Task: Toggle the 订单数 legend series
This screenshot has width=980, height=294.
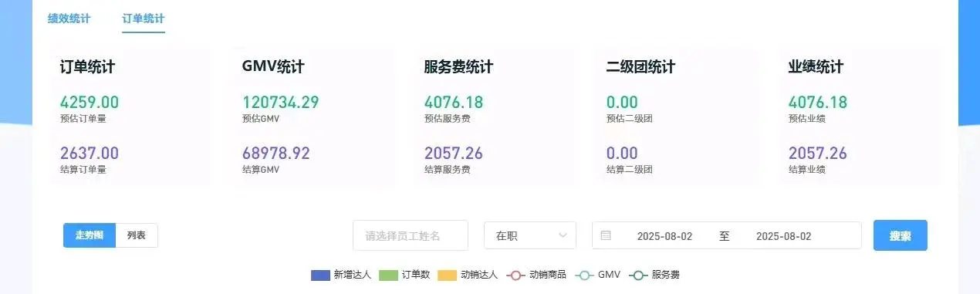Action: coord(405,275)
